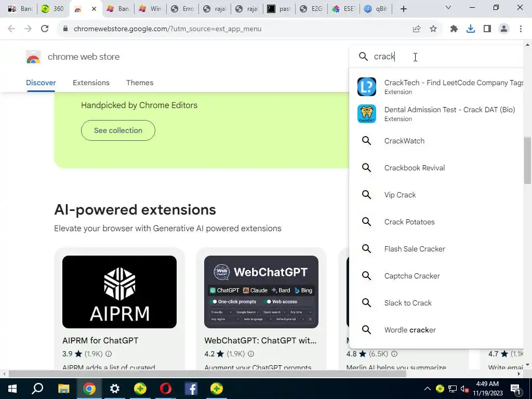The height and width of the screenshot is (399, 532).
Task: Open the Windows Start menu
Action: coord(12,389)
